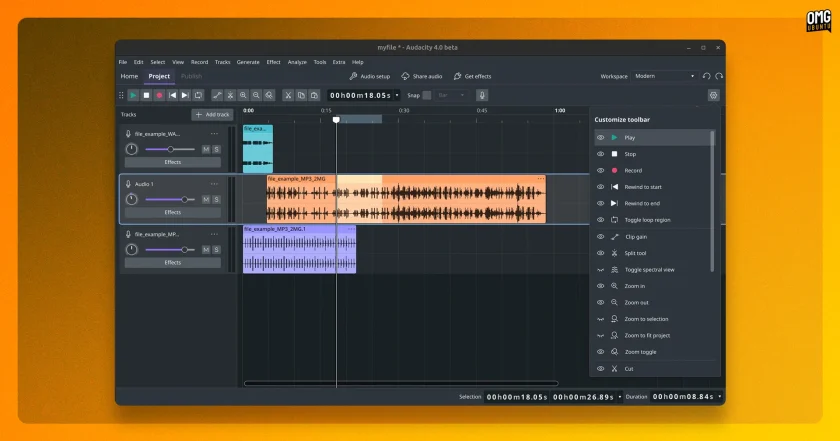Image resolution: width=840 pixels, height=441 pixels.
Task: Click the microphone icon on the Audio 1 track
Action: click(x=128, y=184)
